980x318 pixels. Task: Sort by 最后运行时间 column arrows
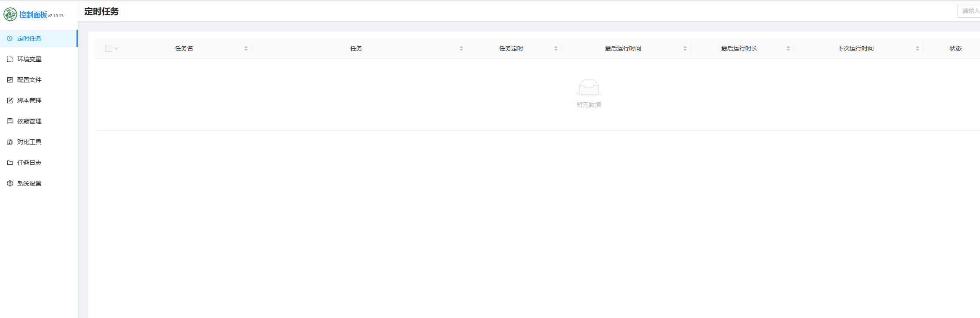coord(685,48)
